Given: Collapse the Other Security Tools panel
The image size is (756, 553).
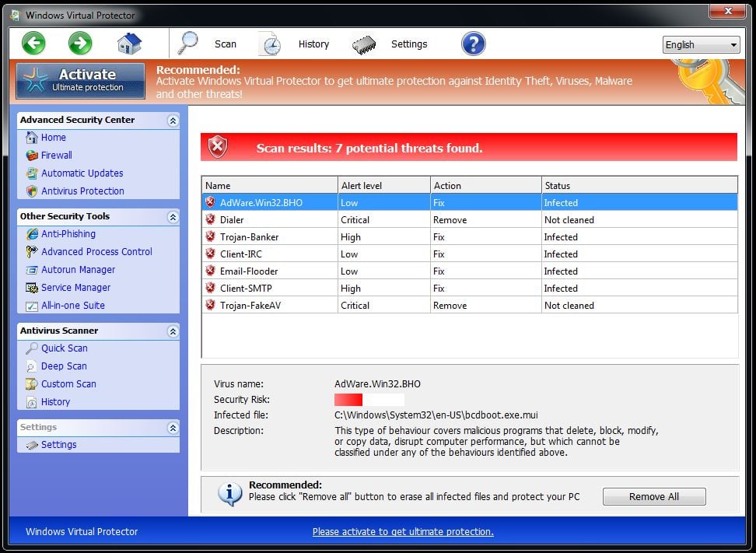Looking at the screenshot, I should [173, 217].
